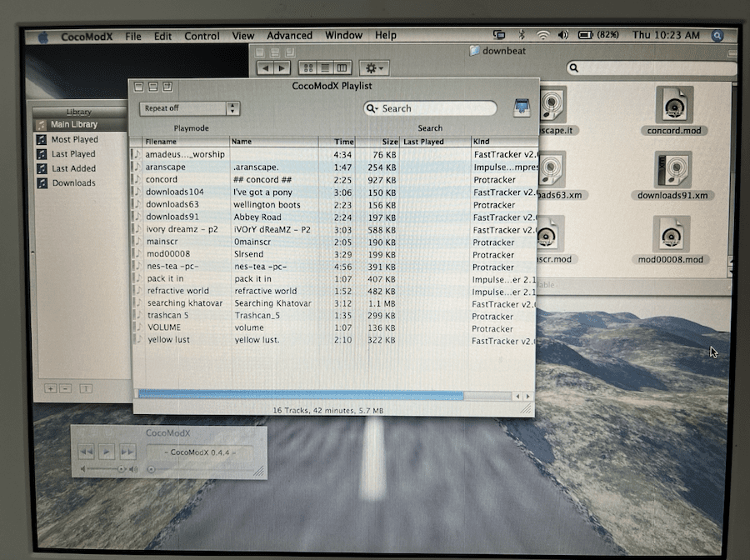This screenshot has width=750, height=560.
Task: Click the Playlist search field
Action: 429,108
